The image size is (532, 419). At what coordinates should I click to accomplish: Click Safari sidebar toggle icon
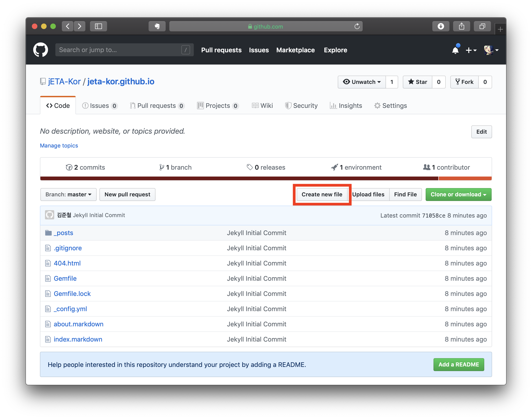(99, 26)
